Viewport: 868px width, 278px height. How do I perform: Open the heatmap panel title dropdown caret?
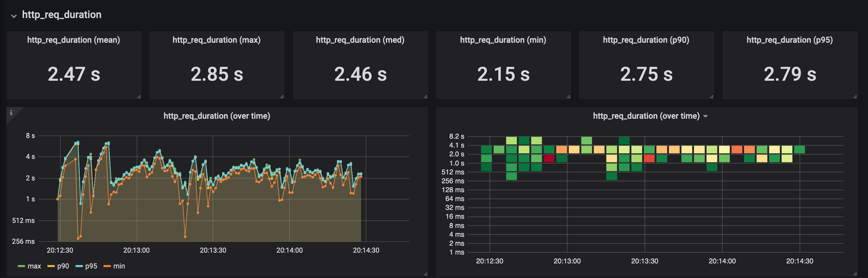(x=706, y=116)
